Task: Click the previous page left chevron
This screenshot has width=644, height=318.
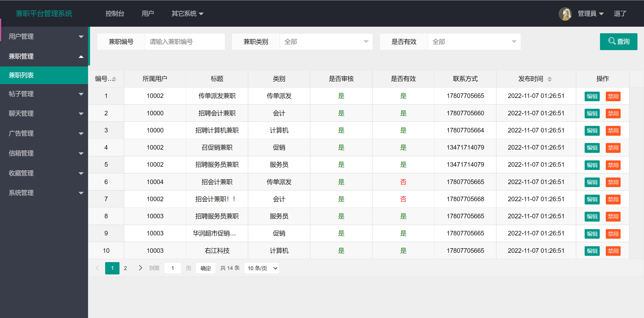Action: [97, 268]
